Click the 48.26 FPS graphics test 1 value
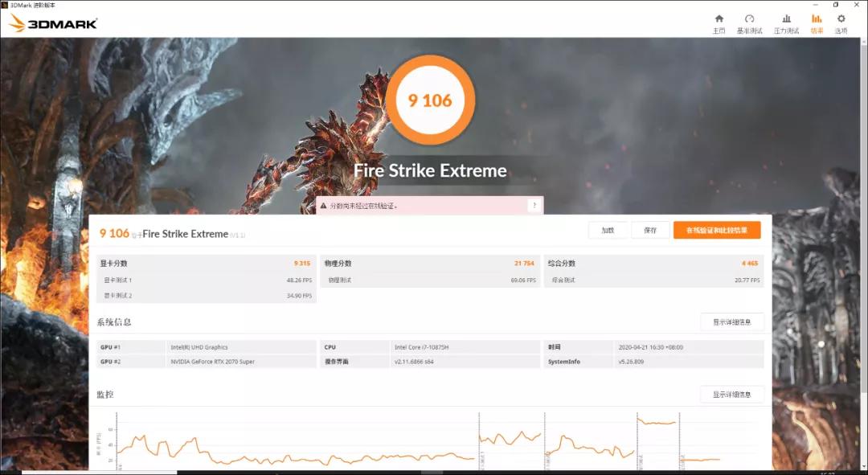 (x=299, y=280)
